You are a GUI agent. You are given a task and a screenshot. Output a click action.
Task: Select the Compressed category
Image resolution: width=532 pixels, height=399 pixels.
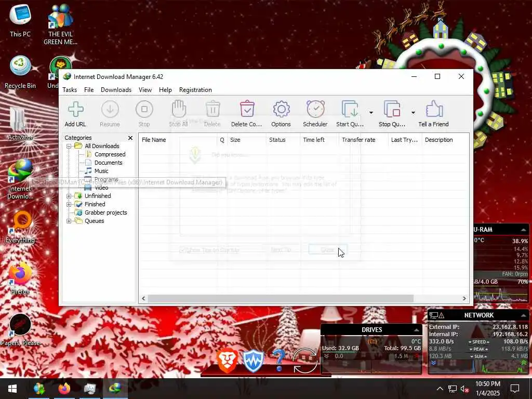point(110,154)
